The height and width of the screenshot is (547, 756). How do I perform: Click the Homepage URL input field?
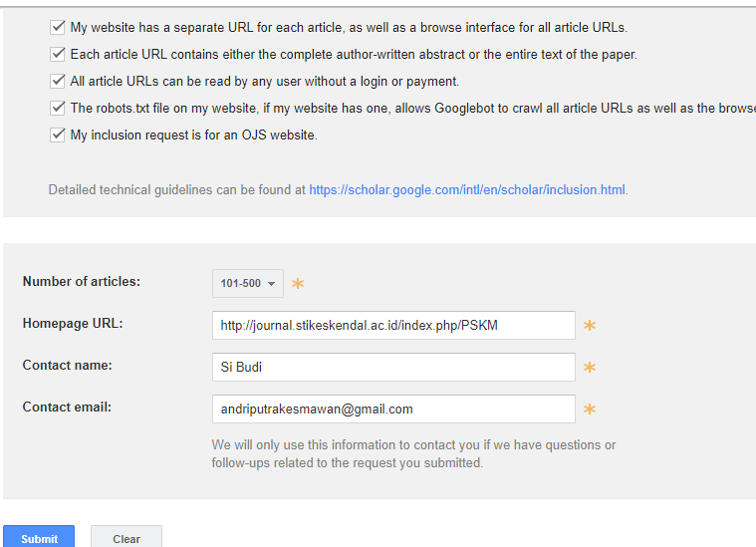click(x=392, y=326)
